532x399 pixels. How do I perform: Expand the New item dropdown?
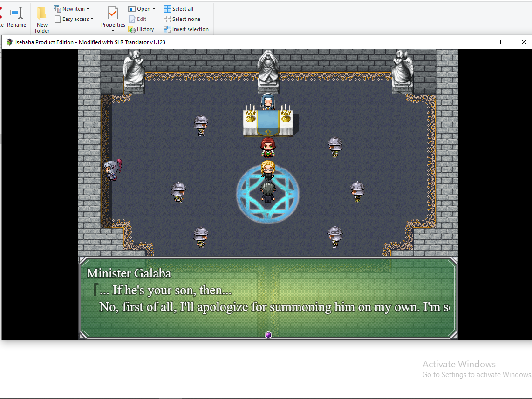pyautogui.click(x=88, y=9)
